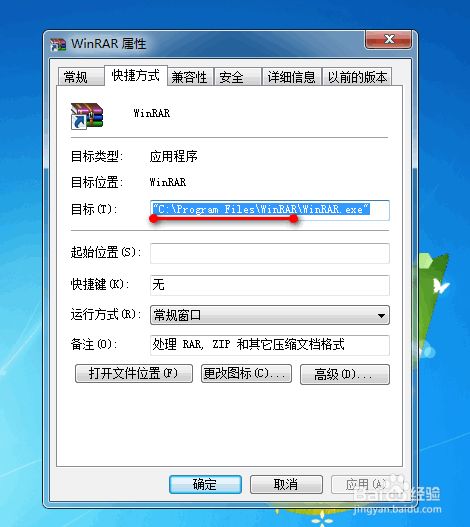Click the 备注(O) comment field

point(270,345)
